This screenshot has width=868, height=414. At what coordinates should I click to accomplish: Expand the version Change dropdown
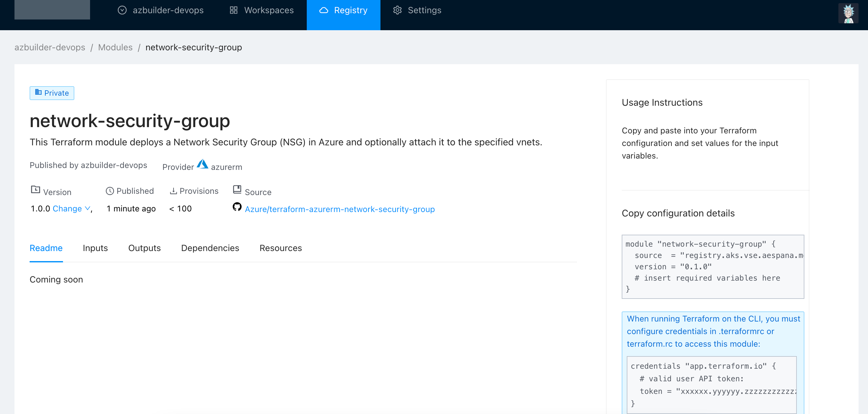pyautogui.click(x=71, y=209)
